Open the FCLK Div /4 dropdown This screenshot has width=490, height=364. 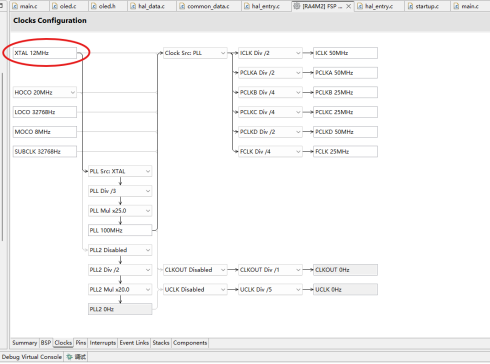(x=270, y=151)
